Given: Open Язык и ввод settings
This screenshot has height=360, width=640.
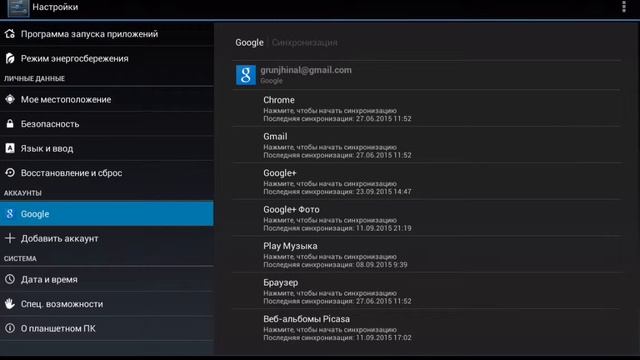Looking at the screenshot, I should click(x=107, y=148).
